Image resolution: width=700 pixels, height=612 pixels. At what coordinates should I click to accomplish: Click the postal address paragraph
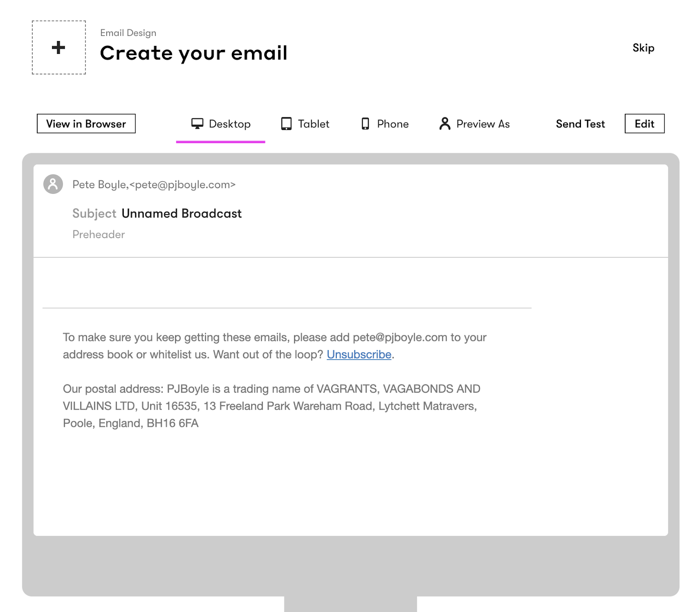[x=271, y=406]
